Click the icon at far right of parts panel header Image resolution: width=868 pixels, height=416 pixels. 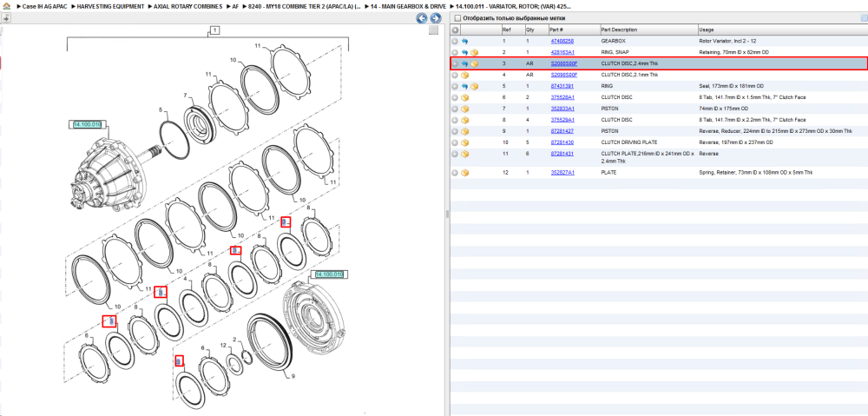click(864, 18)
